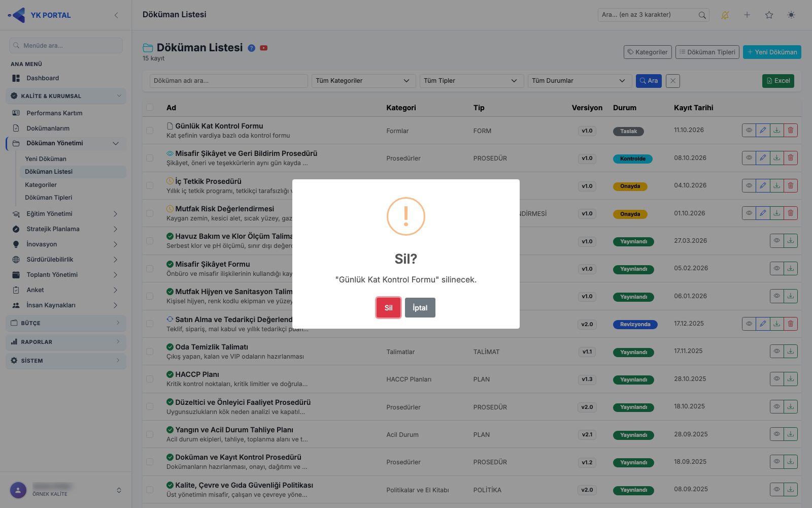812x508 pixels.
Task: View Yangın ve Acil Durum Tahliye Planı
Action: (776, 434)
